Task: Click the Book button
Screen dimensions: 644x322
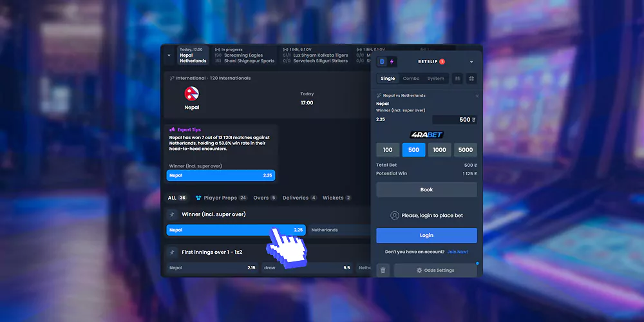Action: [x=427, y=190]
